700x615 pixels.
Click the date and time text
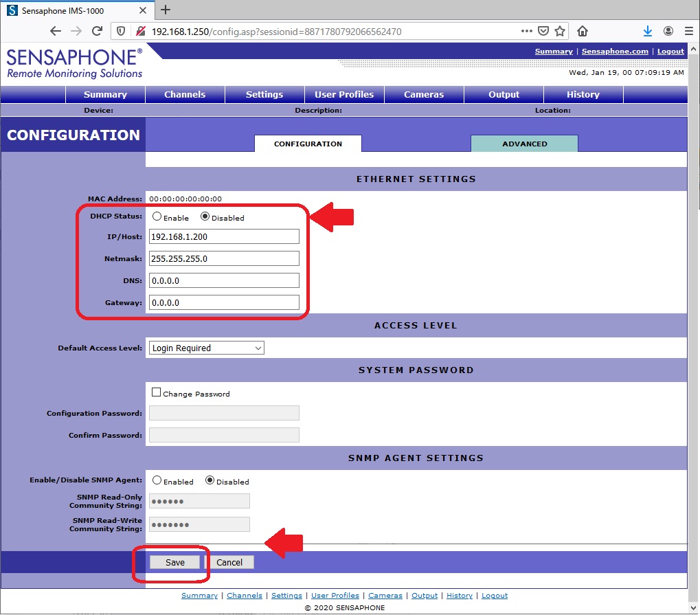[626, 72]
